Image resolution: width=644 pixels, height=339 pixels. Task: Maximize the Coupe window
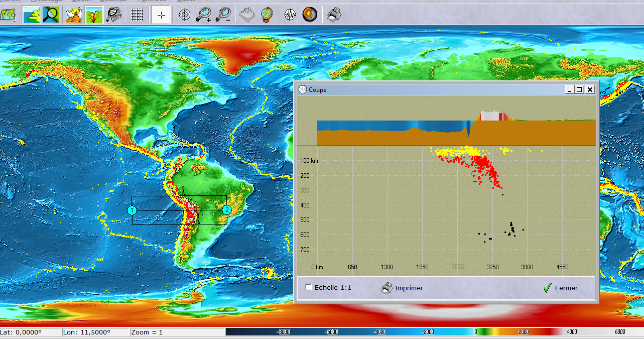[579, 89]
